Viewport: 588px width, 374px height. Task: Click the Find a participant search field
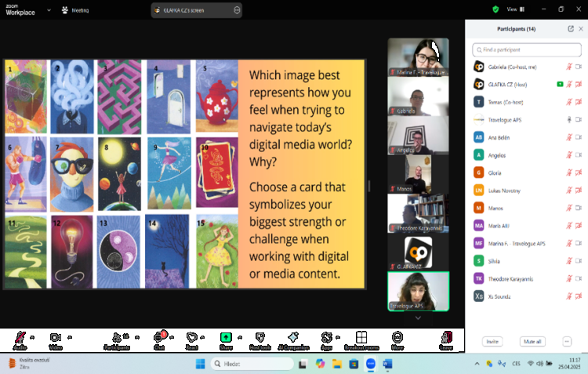point(527,49)
